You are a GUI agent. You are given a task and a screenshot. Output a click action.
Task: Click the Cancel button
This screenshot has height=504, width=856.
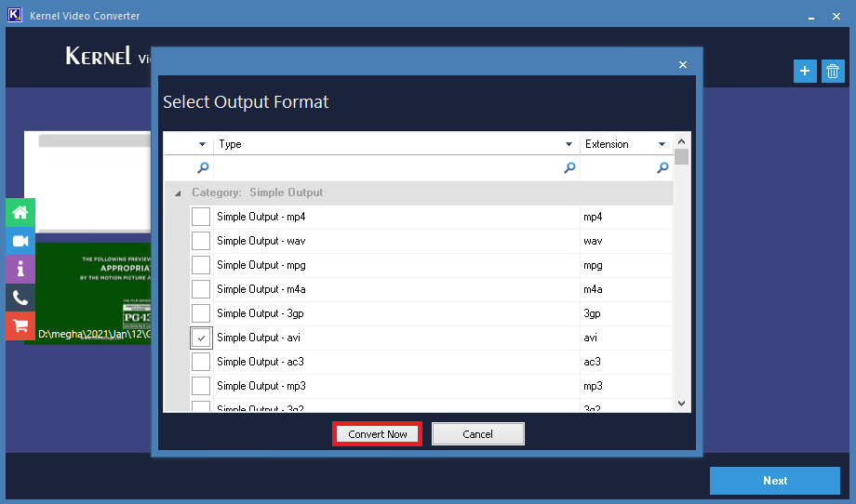click(477, 434)
